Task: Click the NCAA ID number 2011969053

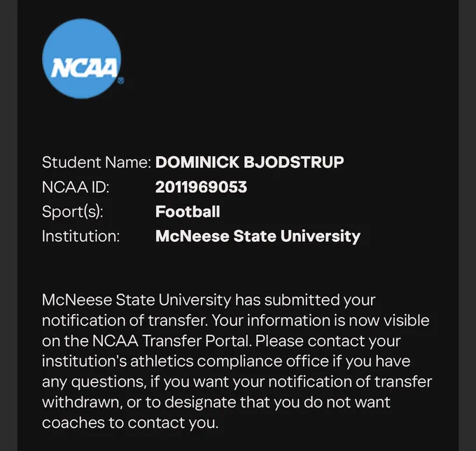Action: [x=201, y=187]
